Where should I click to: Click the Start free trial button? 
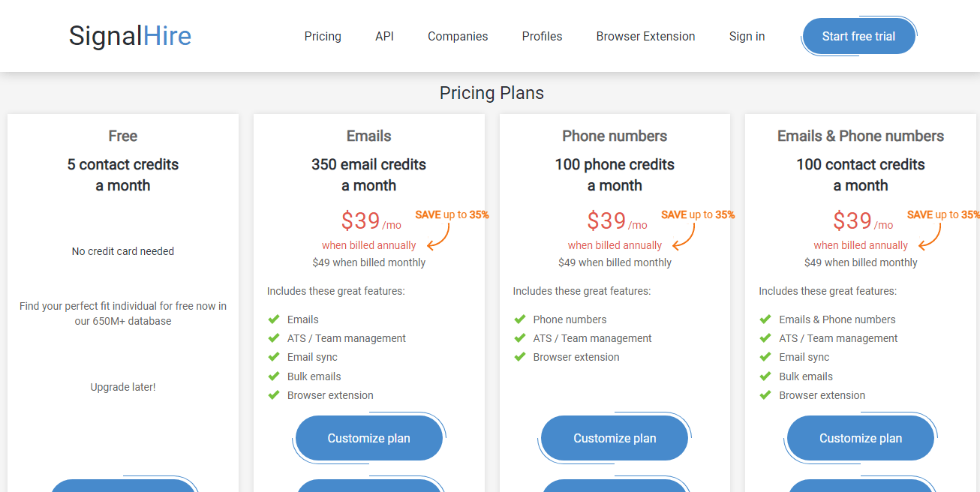click(x=858, y=34)
